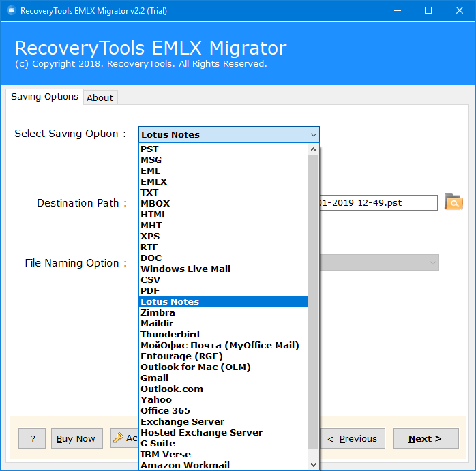
Task: Select Yahoo saving option
Action: [x=223, y=400]
